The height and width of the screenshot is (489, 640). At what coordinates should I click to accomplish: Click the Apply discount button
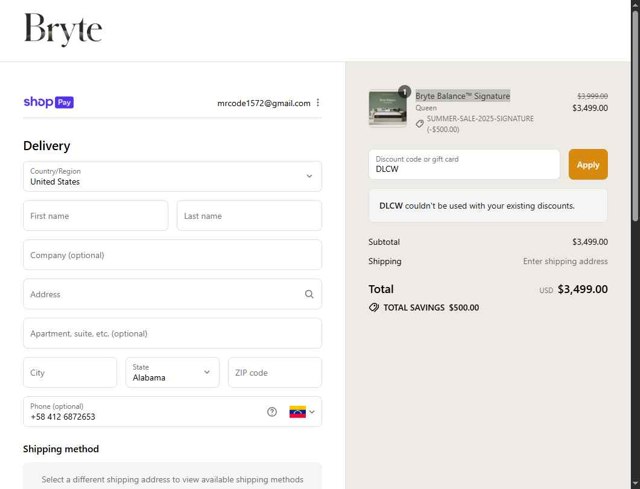(x=588, y=164)
